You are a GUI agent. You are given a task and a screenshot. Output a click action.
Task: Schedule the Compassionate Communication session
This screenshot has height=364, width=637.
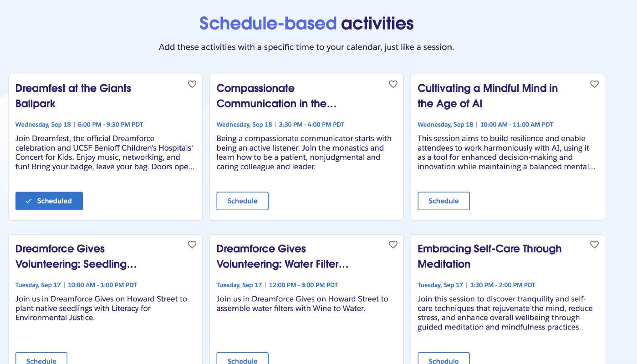242,201
